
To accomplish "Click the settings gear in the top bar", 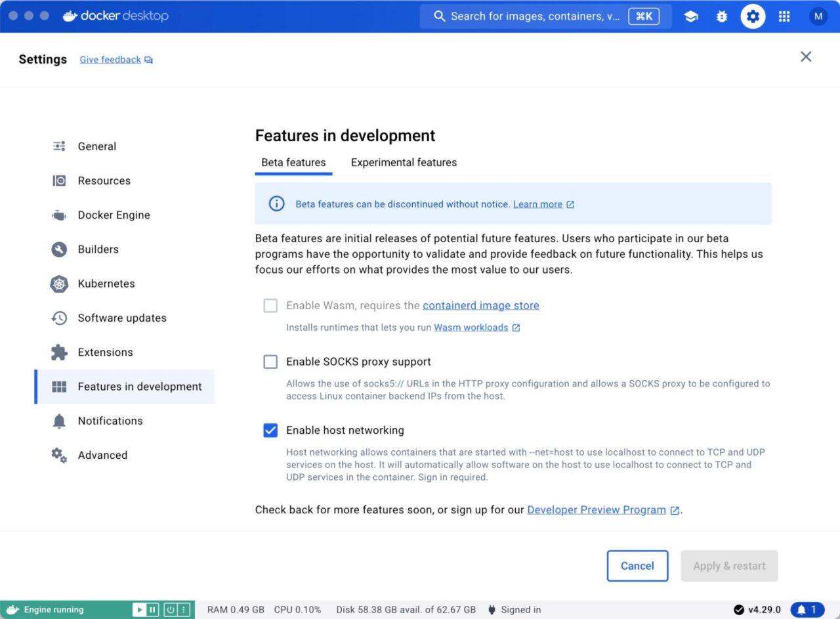I will pyautogui.click(x=753, y=16).
